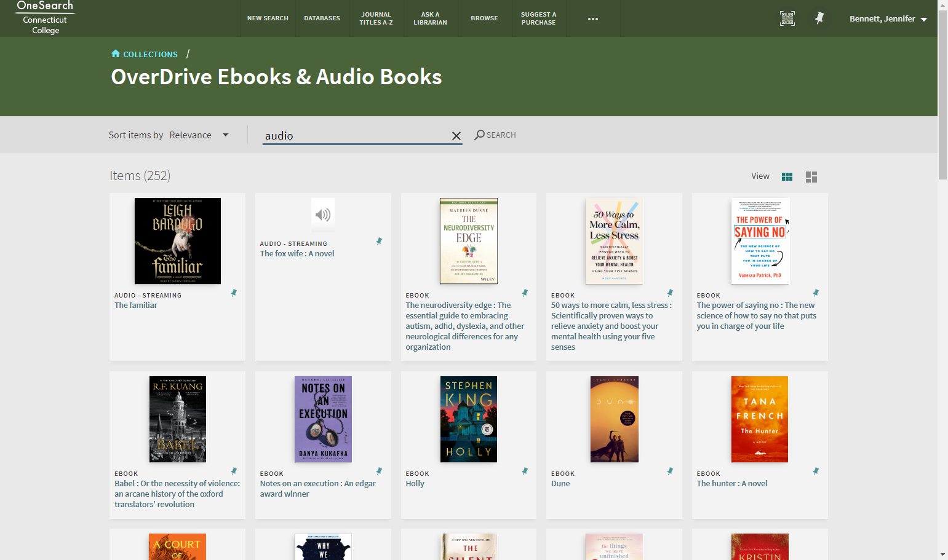Screen dimensions: 948x560
Task: Pin the Dune ebook item
Action: pyautogui.click(x=670, y=471)
